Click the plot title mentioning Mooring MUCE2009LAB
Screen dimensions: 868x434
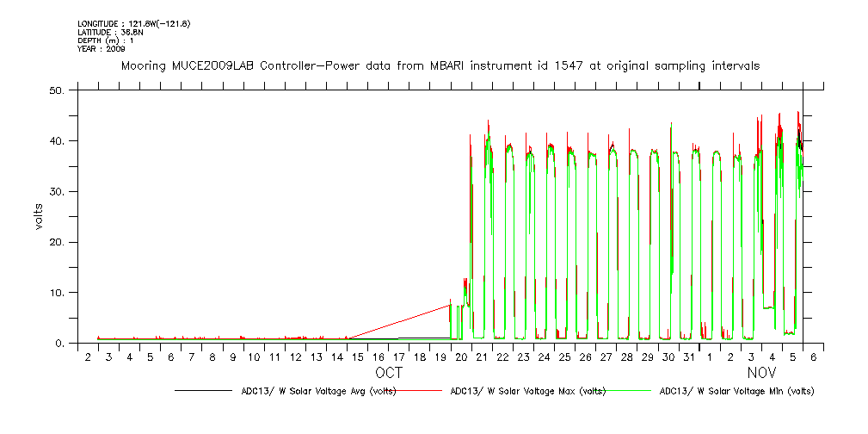point(440,65)
